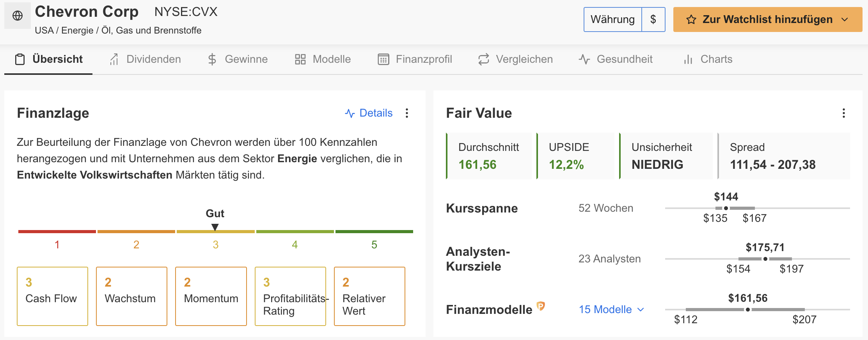Click the Wachstum score card
This screenshot has width=868, height=340.
point(131,296)
